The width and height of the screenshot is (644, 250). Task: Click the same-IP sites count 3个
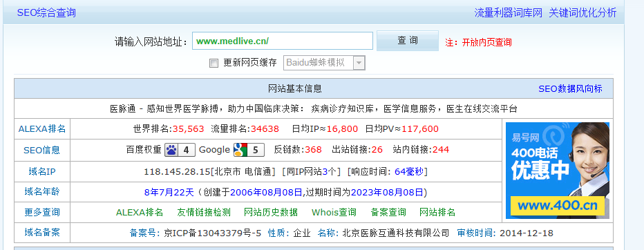[330, 171]
